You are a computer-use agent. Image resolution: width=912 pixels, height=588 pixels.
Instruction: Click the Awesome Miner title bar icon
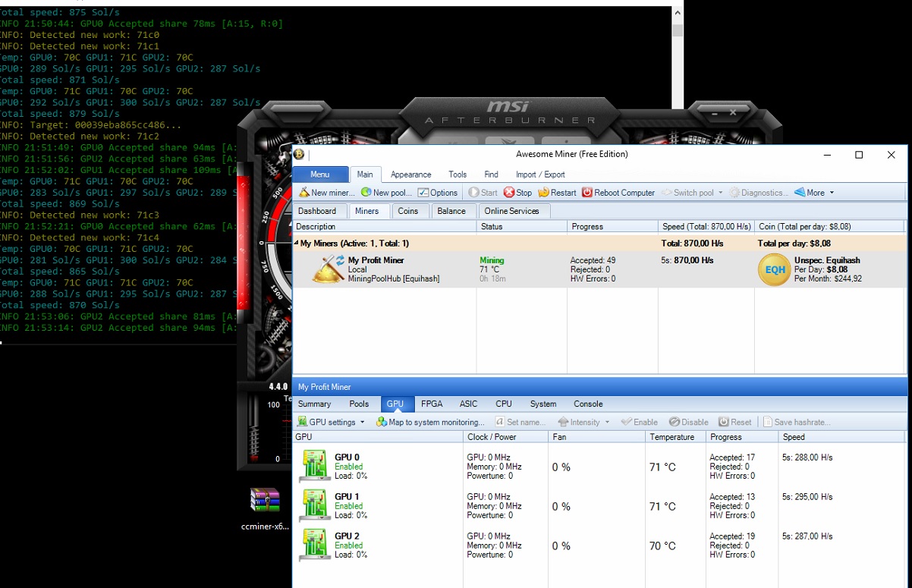click(x=300, y=155)
